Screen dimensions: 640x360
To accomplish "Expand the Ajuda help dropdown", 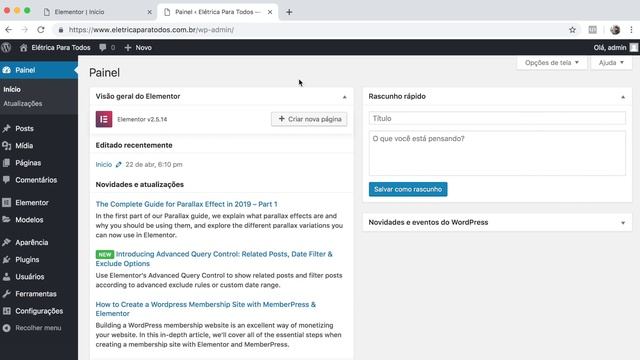I will point(611,63).
